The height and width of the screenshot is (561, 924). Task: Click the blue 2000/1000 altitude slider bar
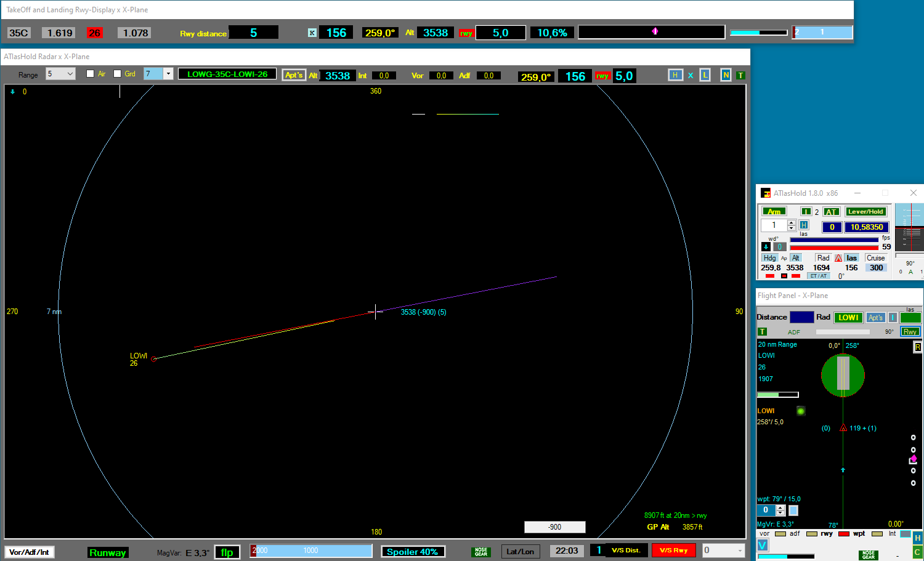click(x=311, y=551)
